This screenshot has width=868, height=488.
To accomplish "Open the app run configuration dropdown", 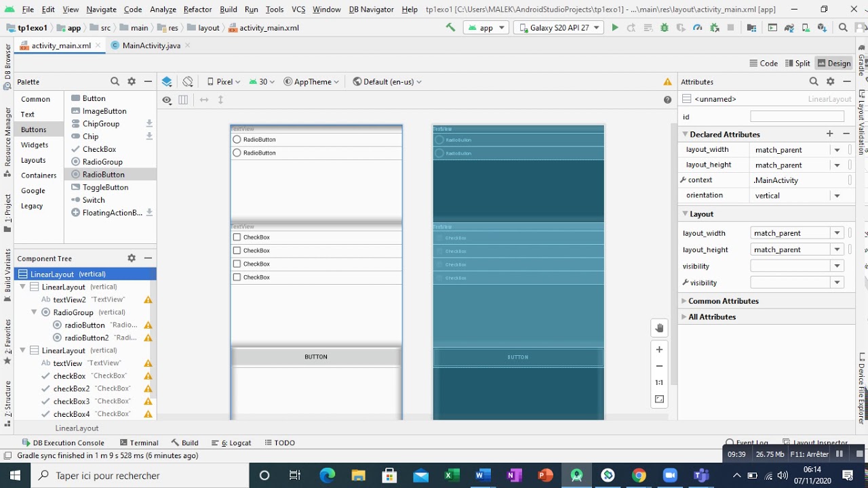I will (x=486, y=28).
